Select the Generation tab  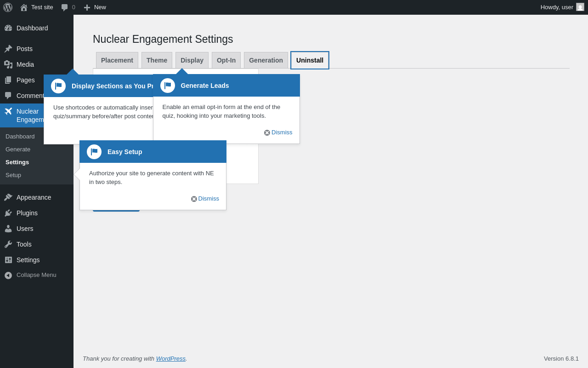tap(266, 60)
